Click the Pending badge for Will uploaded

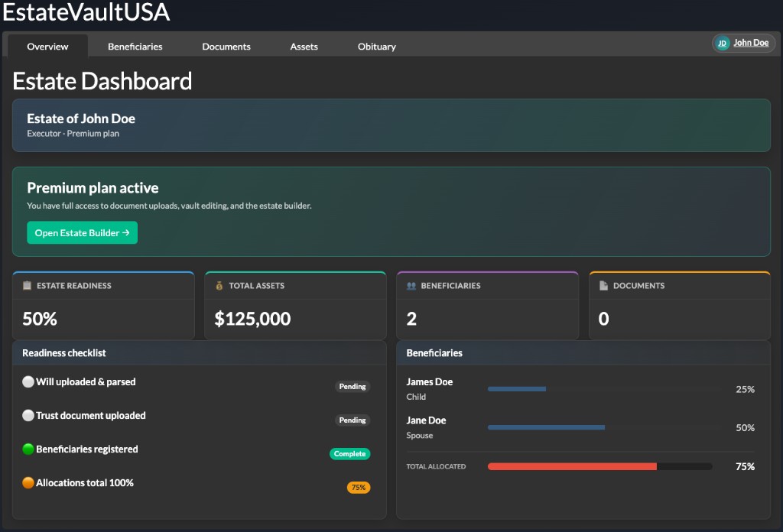pos(353,386)
